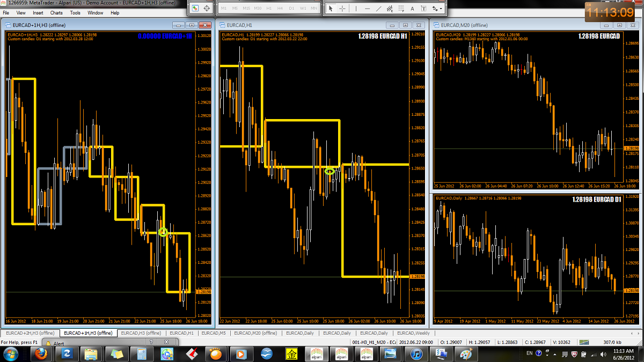644x362 pixels.
Task: Open Windows Explorer folder taskbar icon
Action: 92,354
